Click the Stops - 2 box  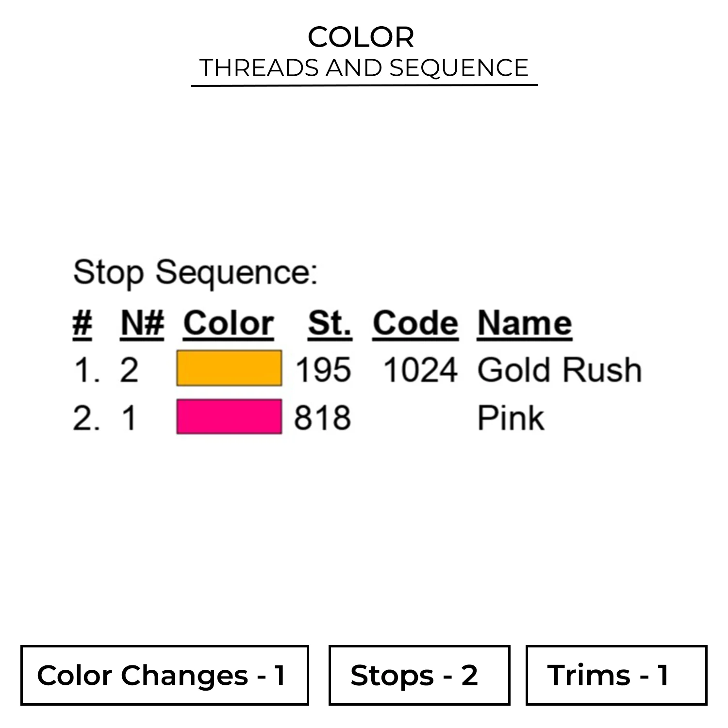pos(419,675)
